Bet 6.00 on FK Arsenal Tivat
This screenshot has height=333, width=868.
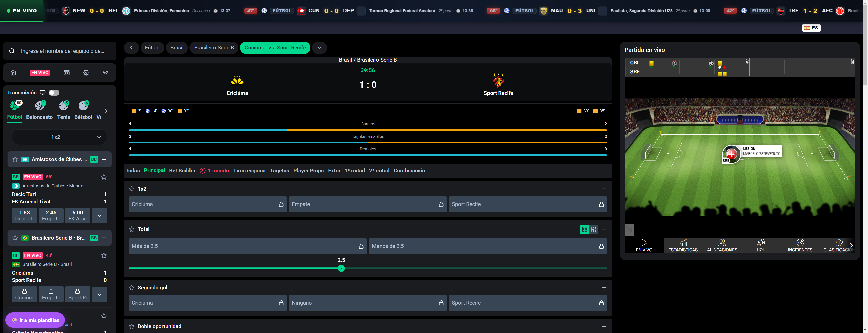coord(77,215)
